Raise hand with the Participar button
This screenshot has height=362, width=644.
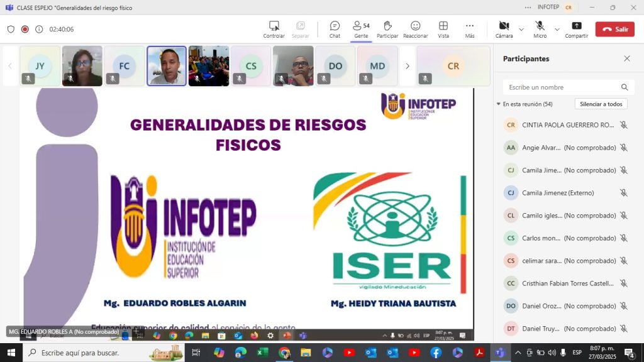pos(387,30)
